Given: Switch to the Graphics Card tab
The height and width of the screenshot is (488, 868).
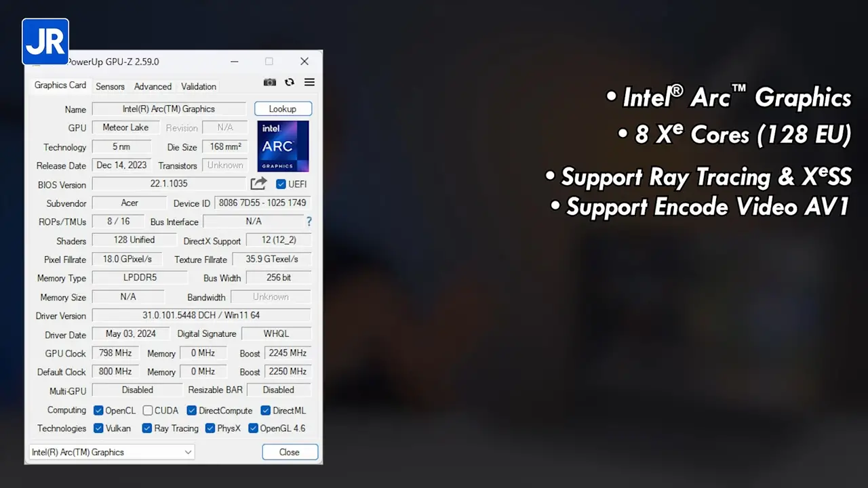Looking at the screenshot, I should click(x=60, y=85).
